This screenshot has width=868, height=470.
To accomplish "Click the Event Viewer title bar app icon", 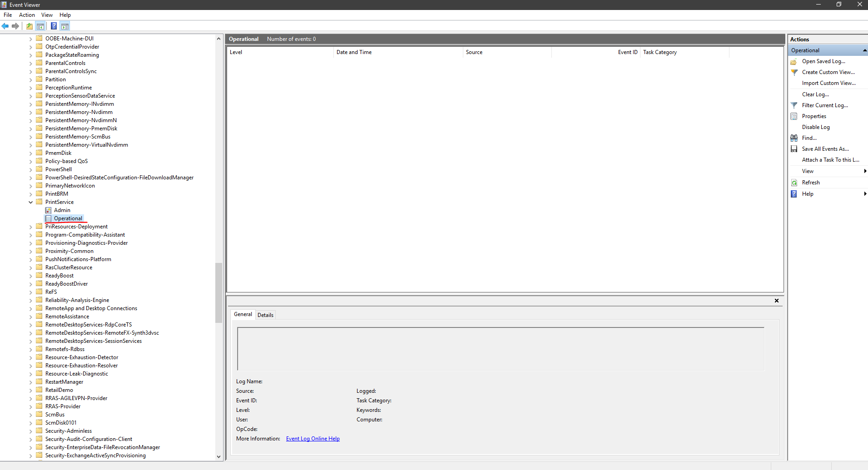I will point(4,5).
